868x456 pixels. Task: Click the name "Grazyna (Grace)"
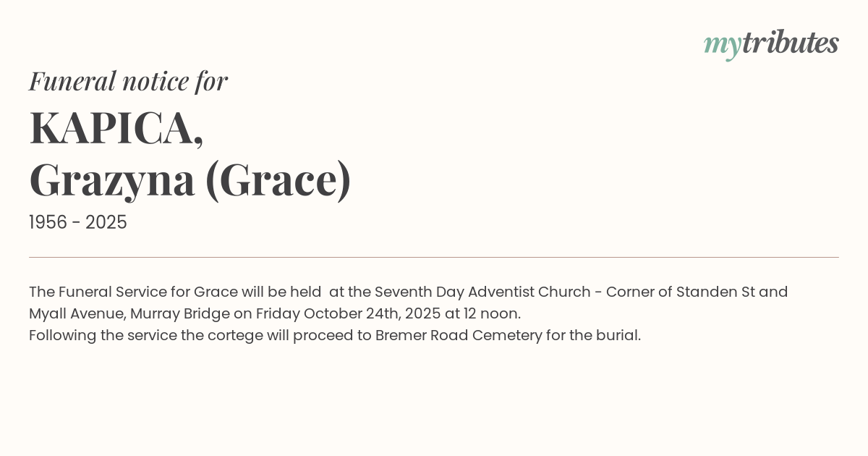[190, 180]
